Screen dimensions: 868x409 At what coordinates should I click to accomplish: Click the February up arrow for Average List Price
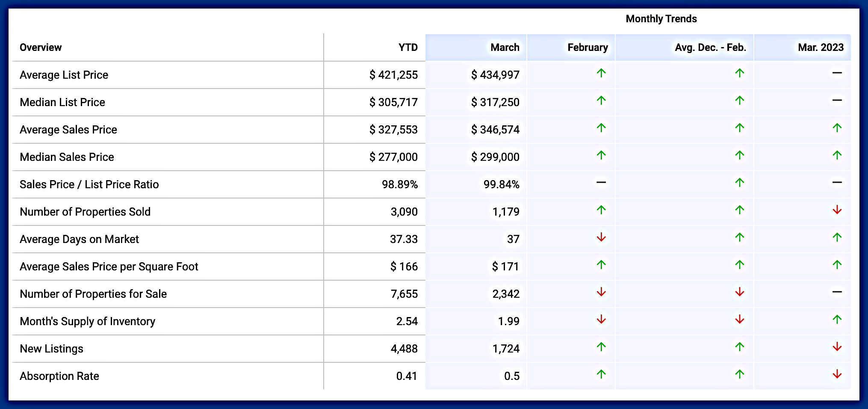coord(601,73)
